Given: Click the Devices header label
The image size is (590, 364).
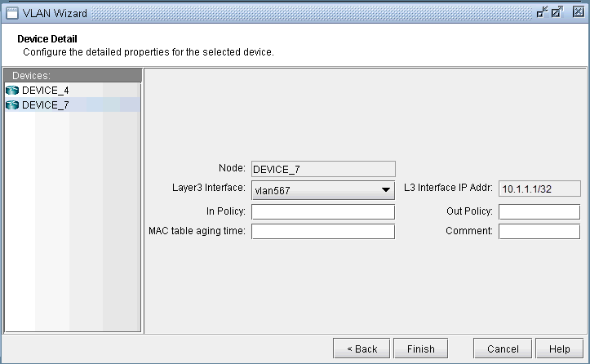Looking at the screenshot, I should [x=31, y=76].
